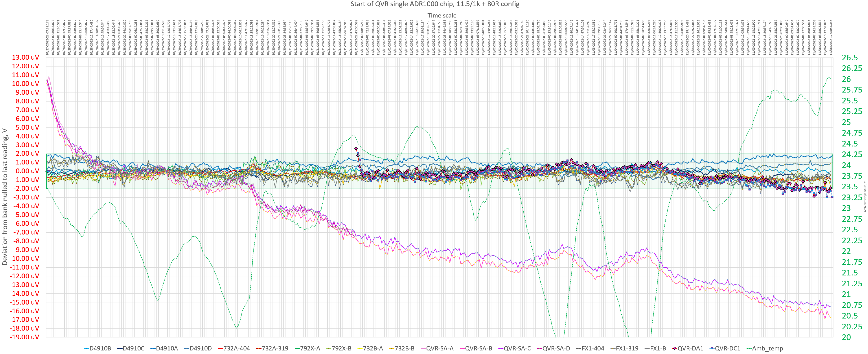The image size is (868, 354).
Task: Select D4910C legend entry
Action: [131, 348]
